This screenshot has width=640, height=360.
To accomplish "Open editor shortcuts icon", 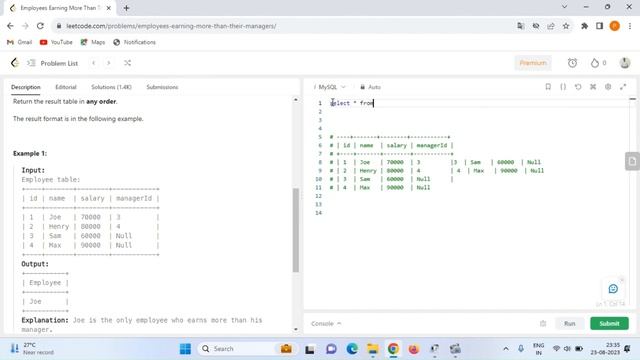I will click(593, 87).
